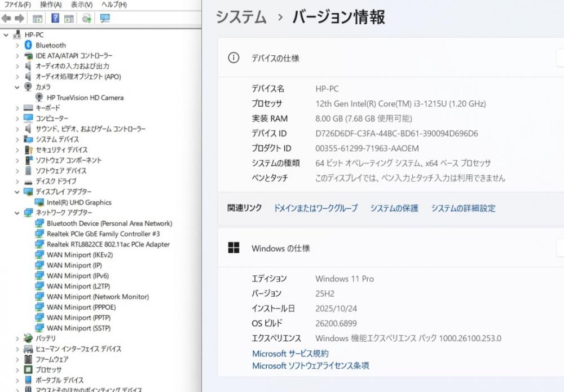This screenshot has height=392, width=564.
Task: Open the Action (操作) menu
Action: [51, 5]
